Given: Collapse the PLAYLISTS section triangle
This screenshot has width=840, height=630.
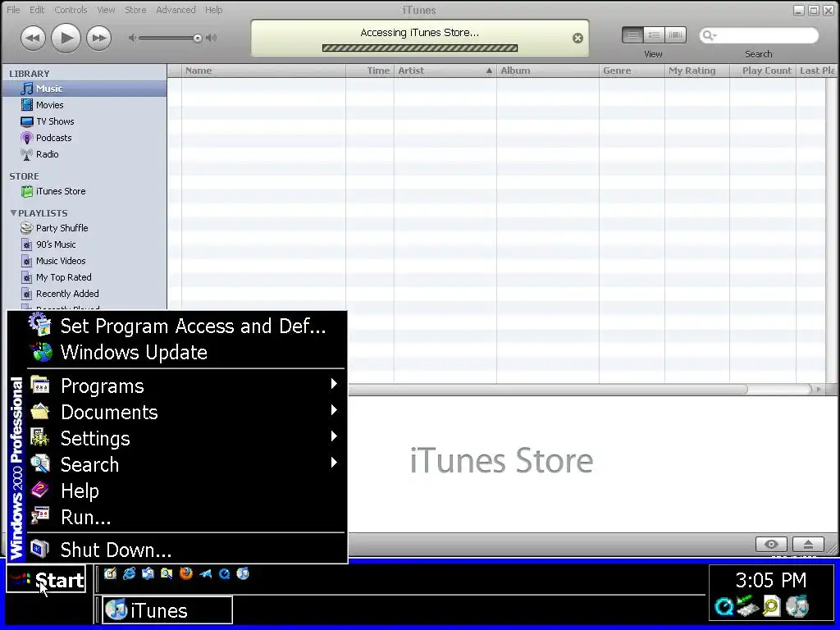Looking at the screenshot, I should tap(13, 213).
